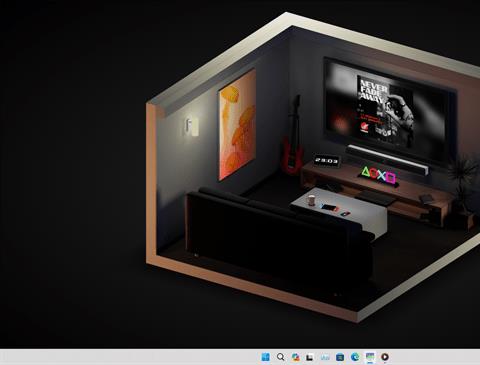Screen dimensions: 480x365
Task: Click the mug on coffee table
Action: [311, 201]
